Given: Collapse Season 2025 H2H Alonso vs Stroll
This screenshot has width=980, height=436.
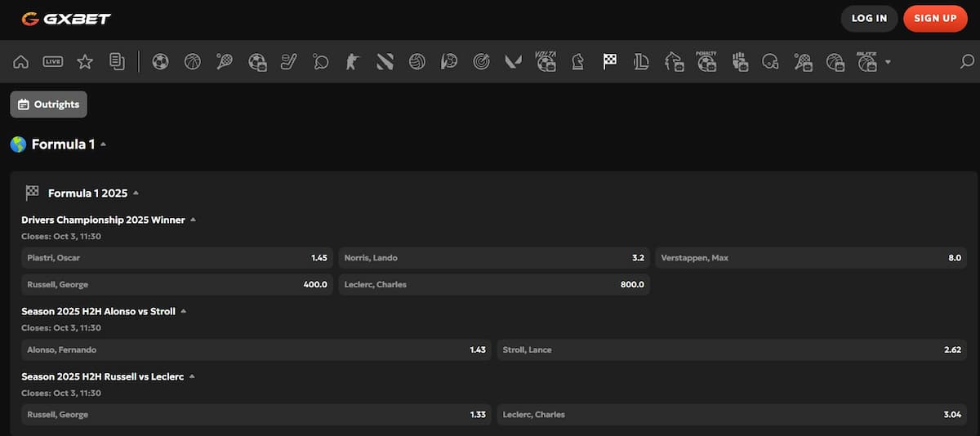Looking at the screenshot, I should [x=184, y=311].
